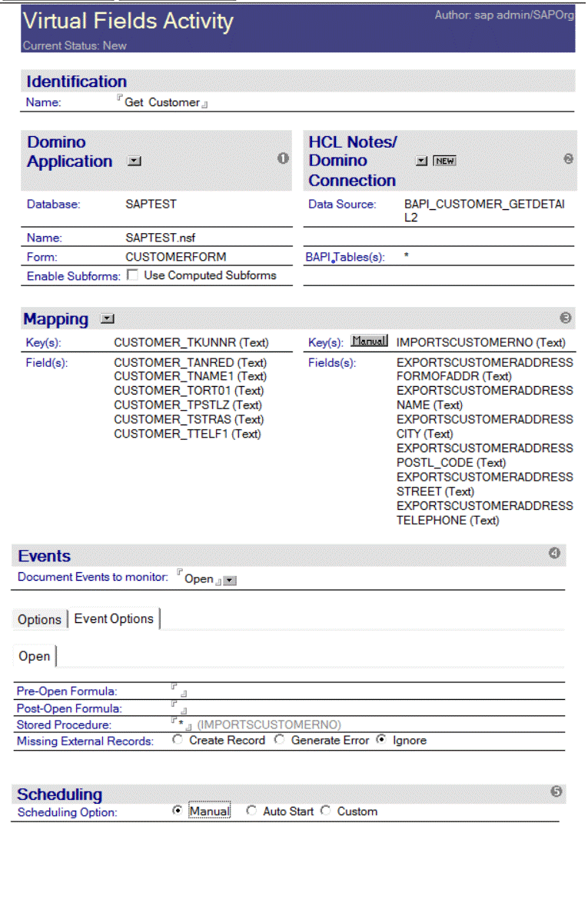Click the step 4 help icon in Events

pos(555,553)
